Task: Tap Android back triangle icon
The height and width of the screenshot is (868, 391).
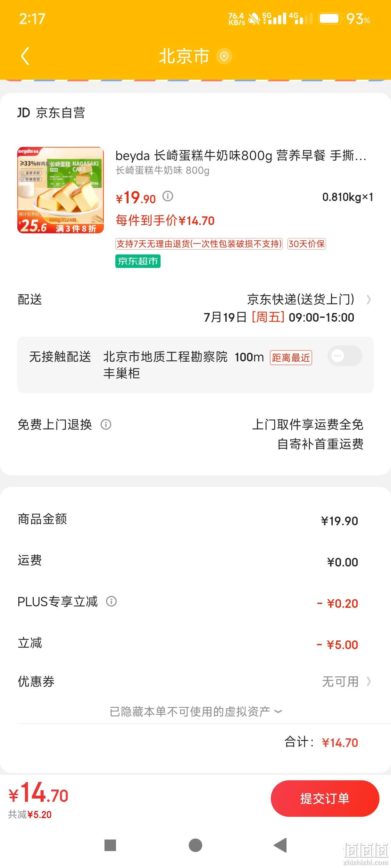Action: tap(280, 845)
